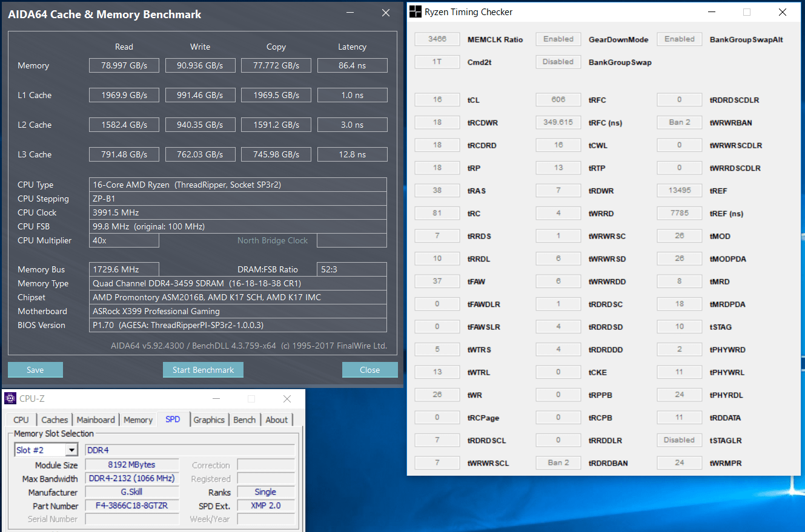The image size is (805, 532).
Task: Select the SPD tab in CPU-Z
Action: click(173, 419)
